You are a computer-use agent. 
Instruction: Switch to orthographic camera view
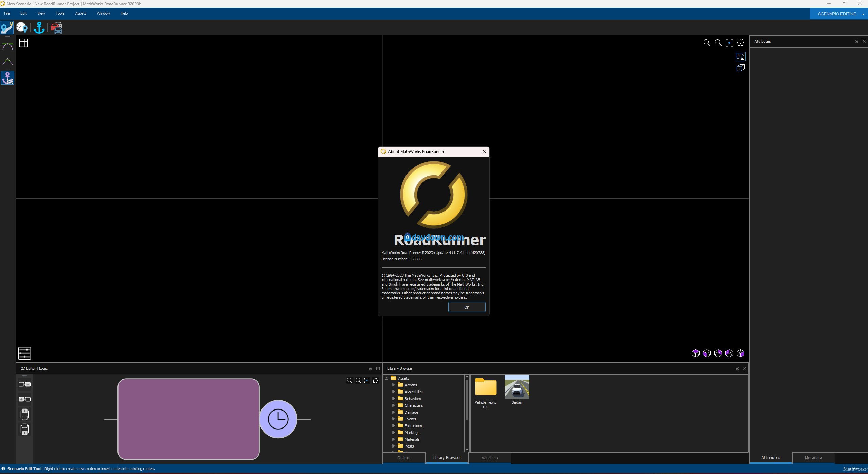click(741, 68)
